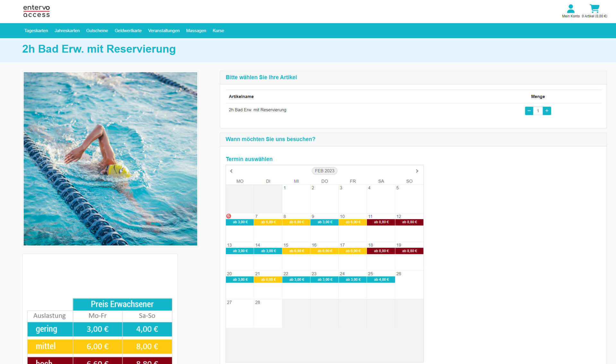616x364 pixels.
Task: Choose the ab 4,00 € slot on 25
Action: pos(381,280)
